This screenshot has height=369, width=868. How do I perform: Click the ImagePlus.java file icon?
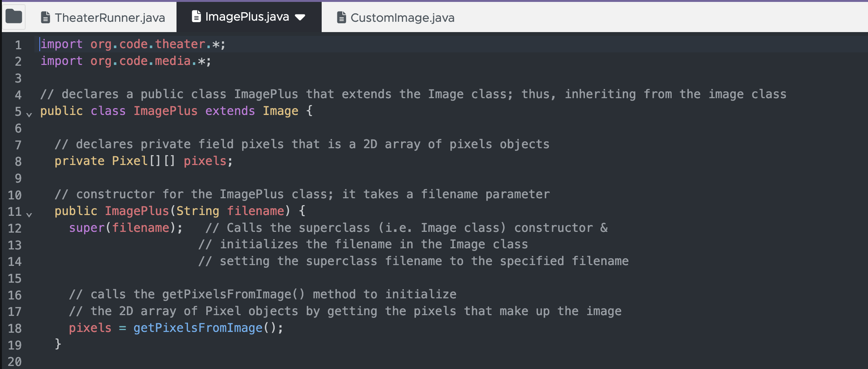196,16
